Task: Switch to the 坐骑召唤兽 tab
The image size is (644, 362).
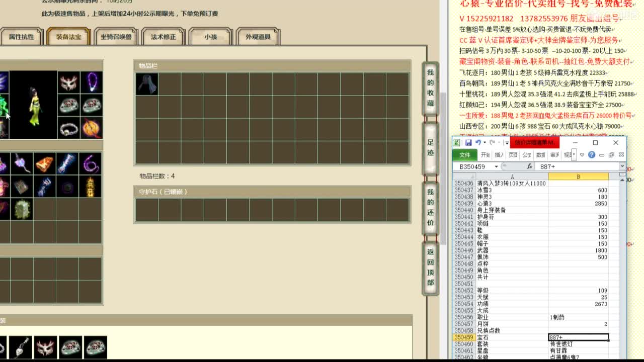Action: pos(116,37)
